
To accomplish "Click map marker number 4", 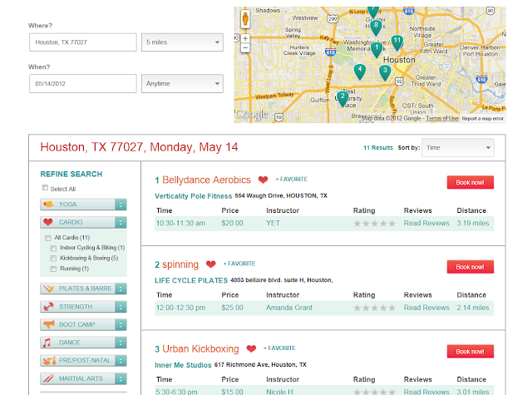I will pyautogui.click(x=360, y=71).
